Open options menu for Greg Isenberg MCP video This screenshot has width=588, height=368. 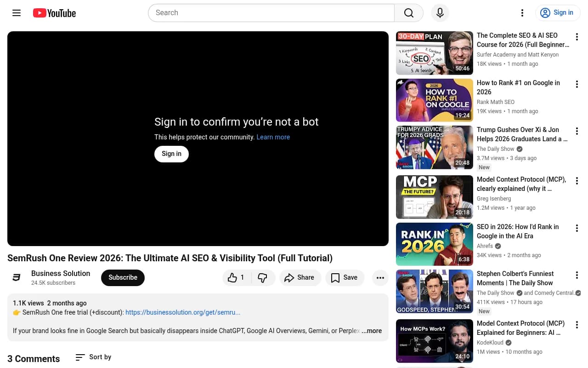tap(577, 181)
